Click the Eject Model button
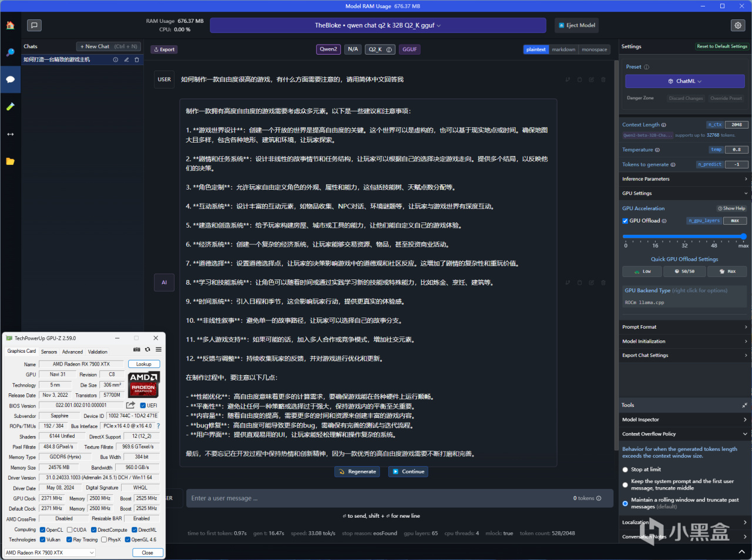 pos(576,25)
